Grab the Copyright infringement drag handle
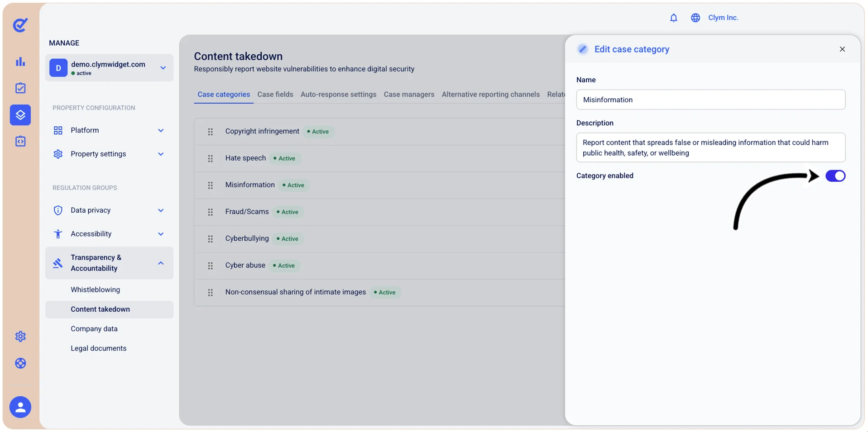The height and width of the screenshot is (432, 868). pos(211,132)
